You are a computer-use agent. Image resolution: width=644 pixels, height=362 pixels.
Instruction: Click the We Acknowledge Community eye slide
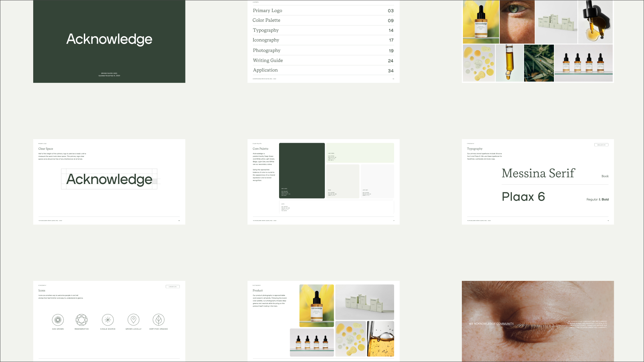[x=538, y=321]
